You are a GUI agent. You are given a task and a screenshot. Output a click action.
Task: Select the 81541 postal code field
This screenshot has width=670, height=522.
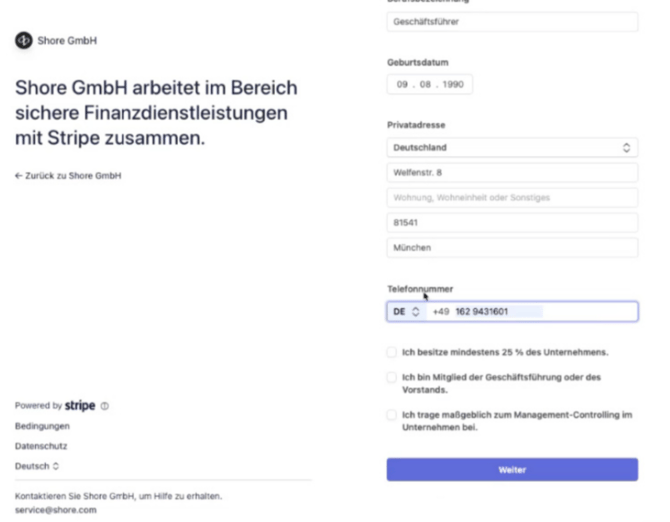pyautogui.click(x=512, y=223)
